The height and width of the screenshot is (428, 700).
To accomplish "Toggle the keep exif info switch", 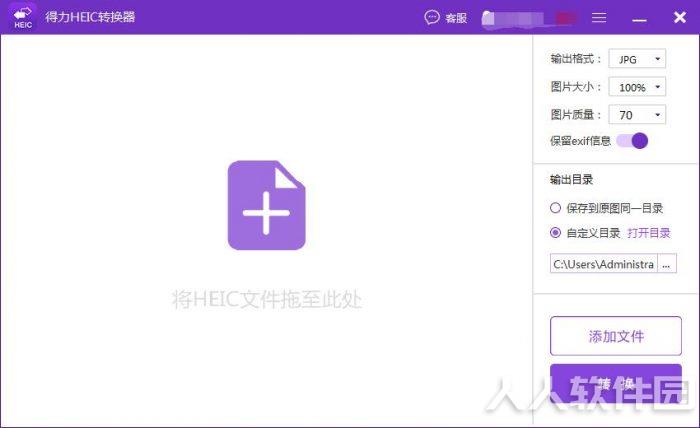I will tap(632, 141).
